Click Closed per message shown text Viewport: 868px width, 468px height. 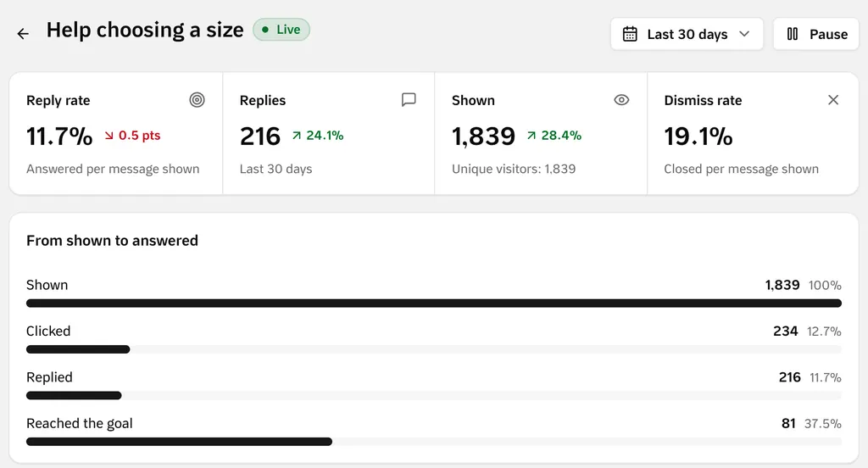(x=741, y=169)
